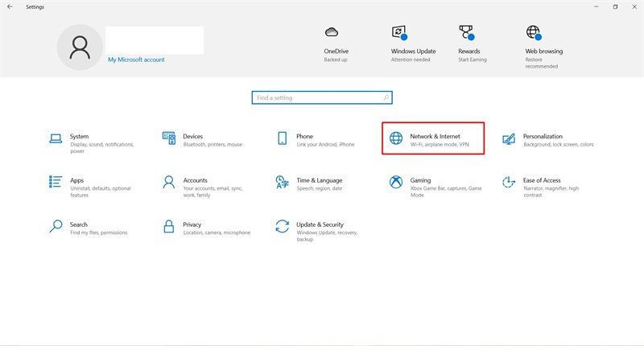Click the OneDrive cloud icon

click(332, 32)
